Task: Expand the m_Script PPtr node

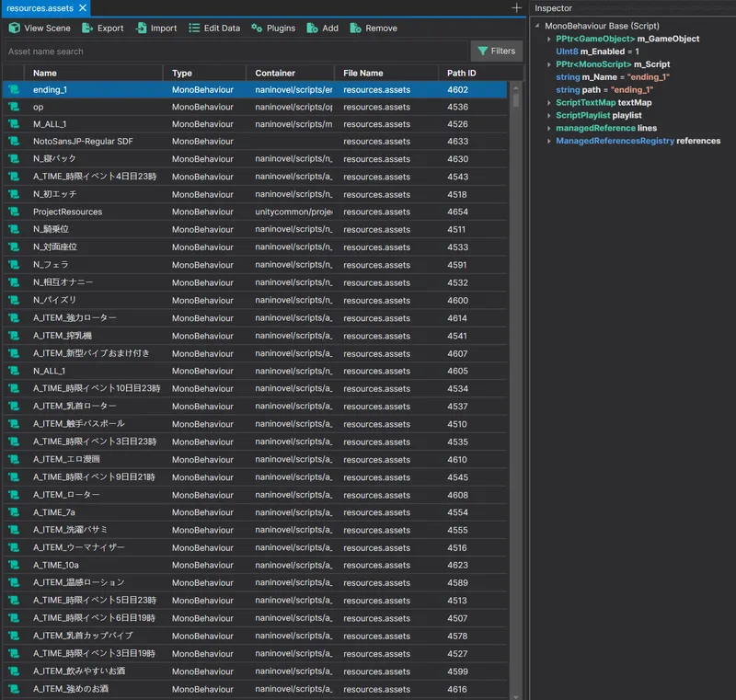Action: pyautogui.click(x=548, y=64)
